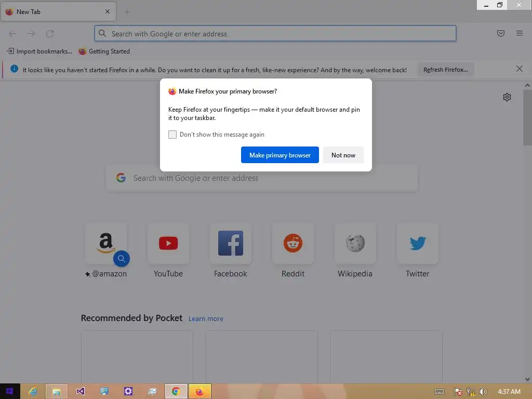The height and width of the screenshot is (399, 532).
Task: Reload the current page
Action: click(50, 34)
